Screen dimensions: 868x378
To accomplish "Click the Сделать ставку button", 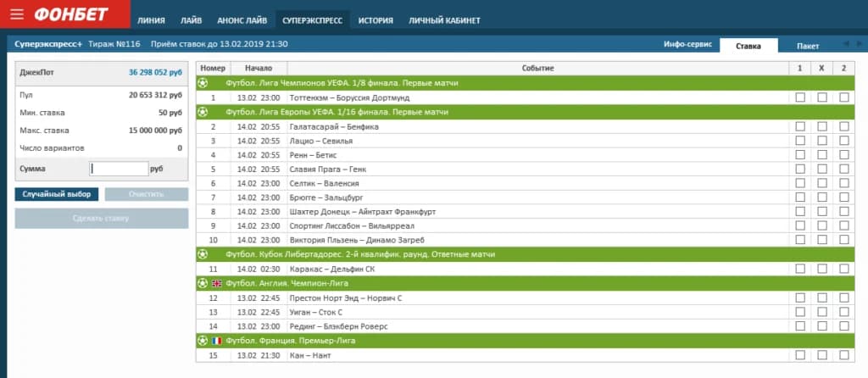I will click(x=102, y=218).
